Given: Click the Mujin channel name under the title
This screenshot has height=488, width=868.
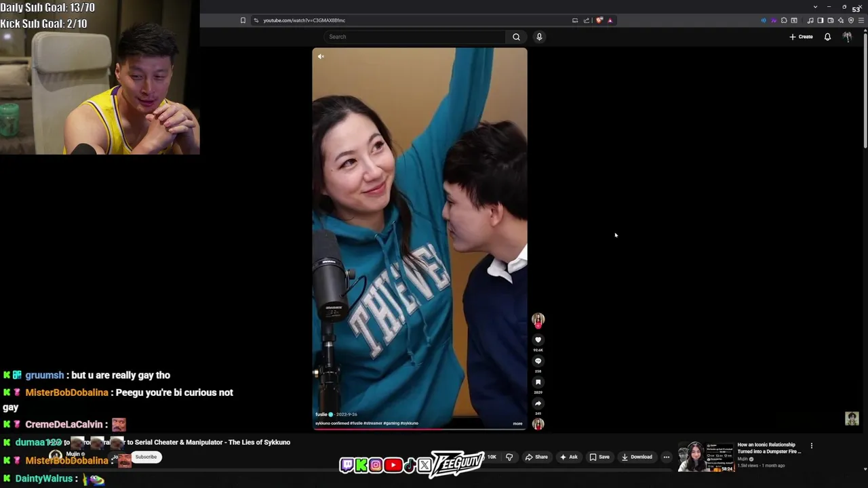Looking at the screenshot, I should (x=75, y=453).
